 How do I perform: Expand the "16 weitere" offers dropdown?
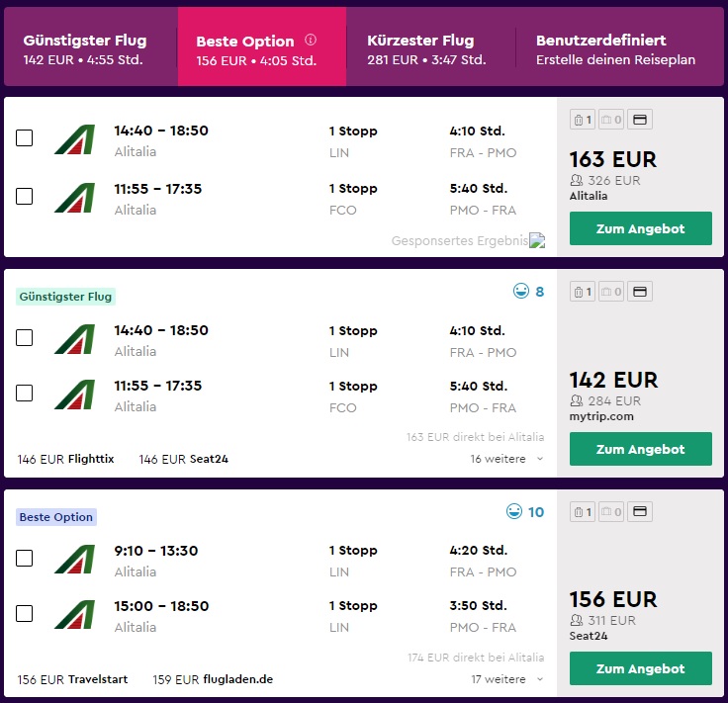coord(507,459)
